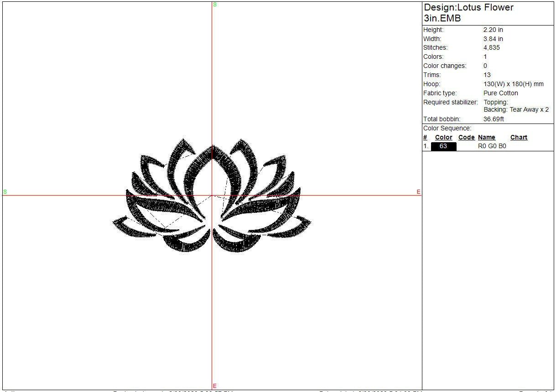Screen dimensions: 556x392
Task: Select the design title Lotus Flower 3in.EMB
Action: coord(468,13)
